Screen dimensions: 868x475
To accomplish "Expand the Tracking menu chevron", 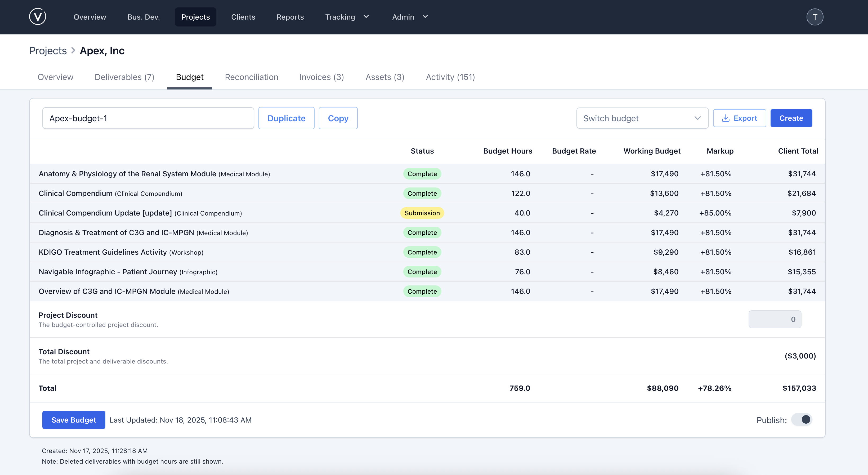I will pos(366,16).
